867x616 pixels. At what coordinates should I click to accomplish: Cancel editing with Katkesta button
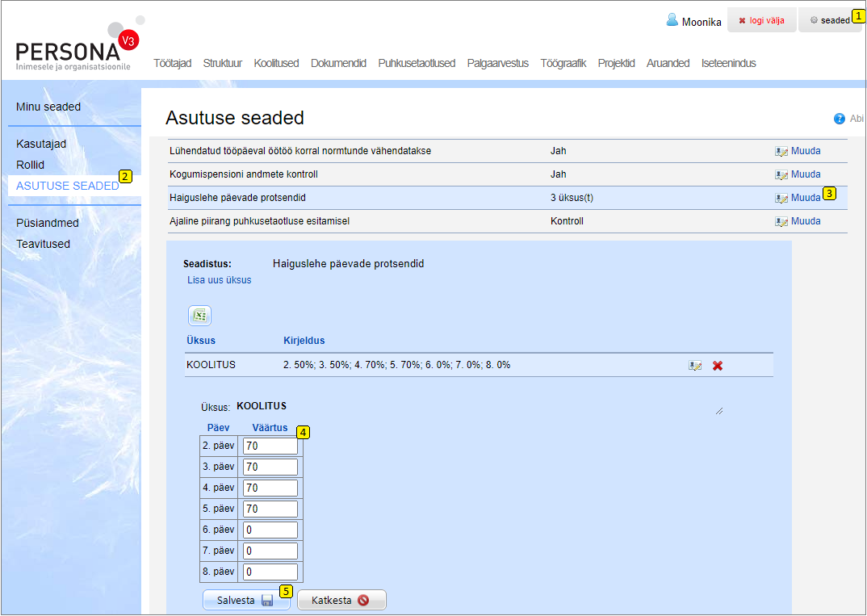tap(341, 601)
